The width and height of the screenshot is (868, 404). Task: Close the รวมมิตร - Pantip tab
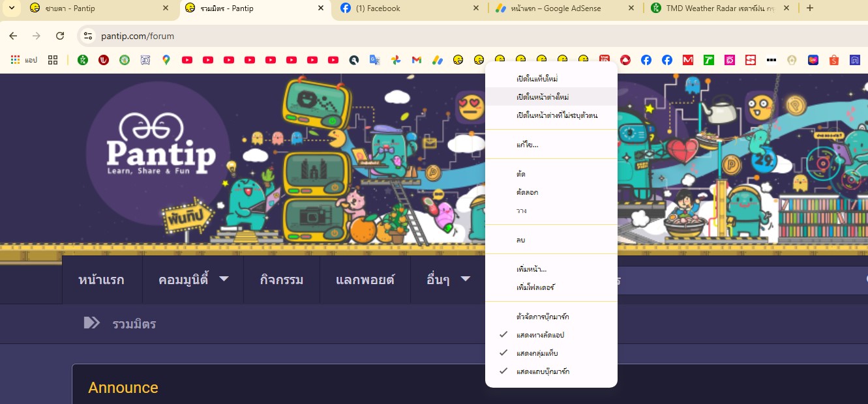(320, 8)
